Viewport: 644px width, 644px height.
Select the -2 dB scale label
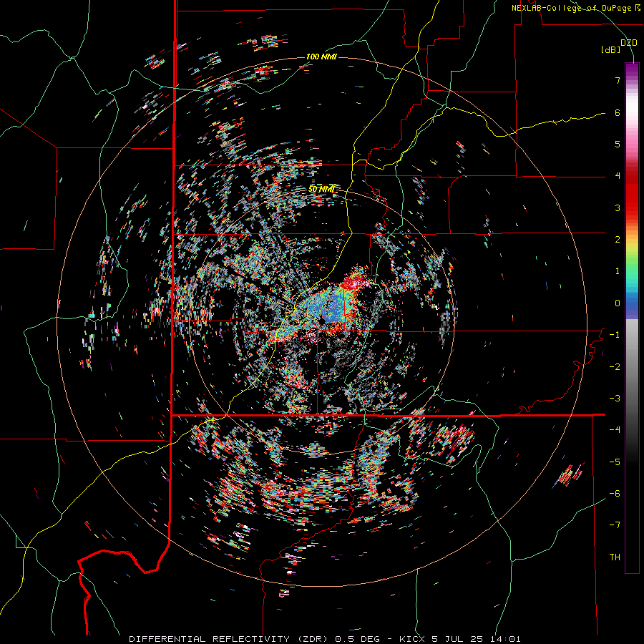[615, 367]
